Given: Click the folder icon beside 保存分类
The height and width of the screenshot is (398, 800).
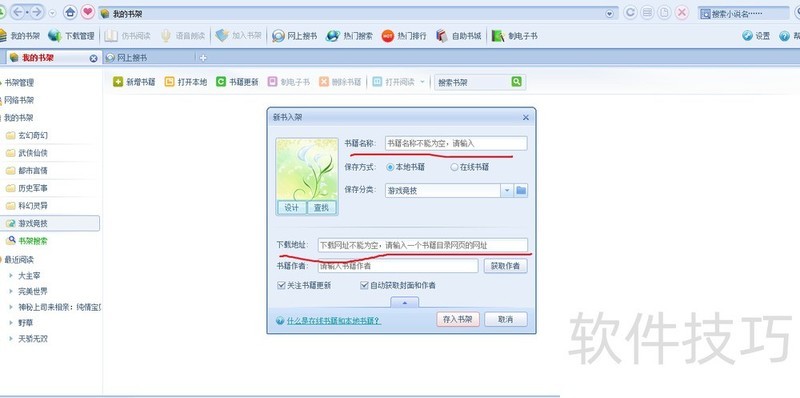Looking at the screenshot, I should click(520, 190).
